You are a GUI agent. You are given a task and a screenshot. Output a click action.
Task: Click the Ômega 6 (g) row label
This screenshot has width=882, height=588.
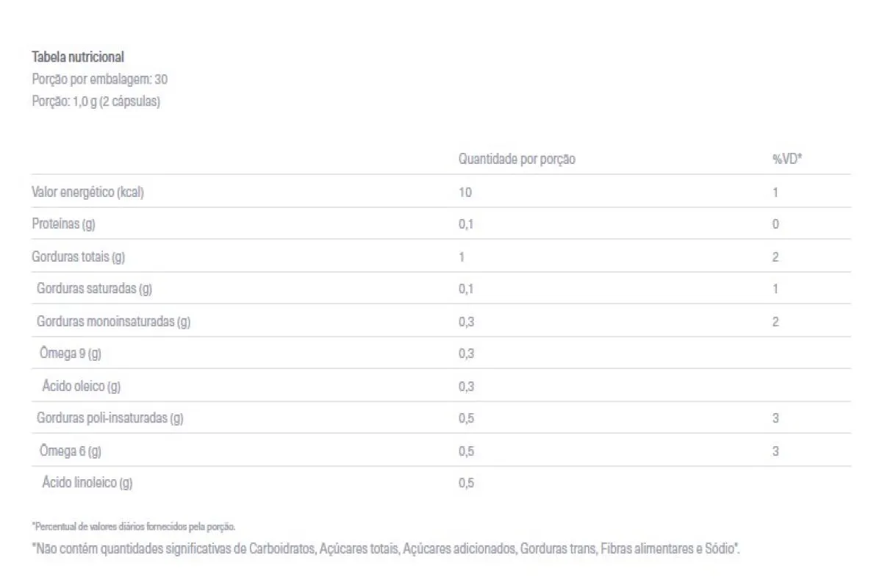(71, 451)
